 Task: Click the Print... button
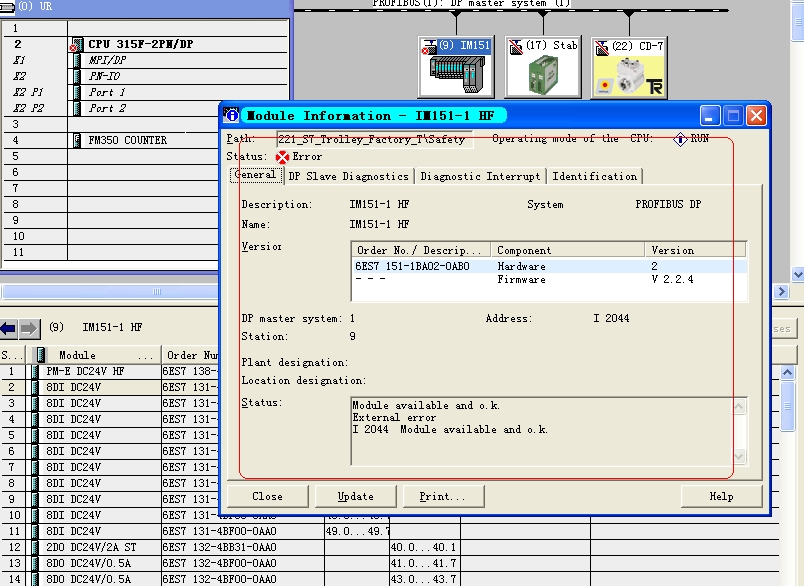442,496
